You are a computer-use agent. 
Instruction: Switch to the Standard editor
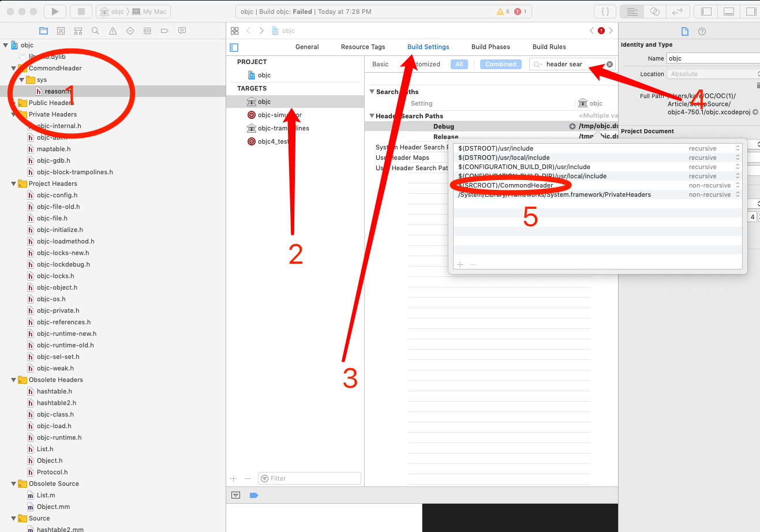coord(632,12)
